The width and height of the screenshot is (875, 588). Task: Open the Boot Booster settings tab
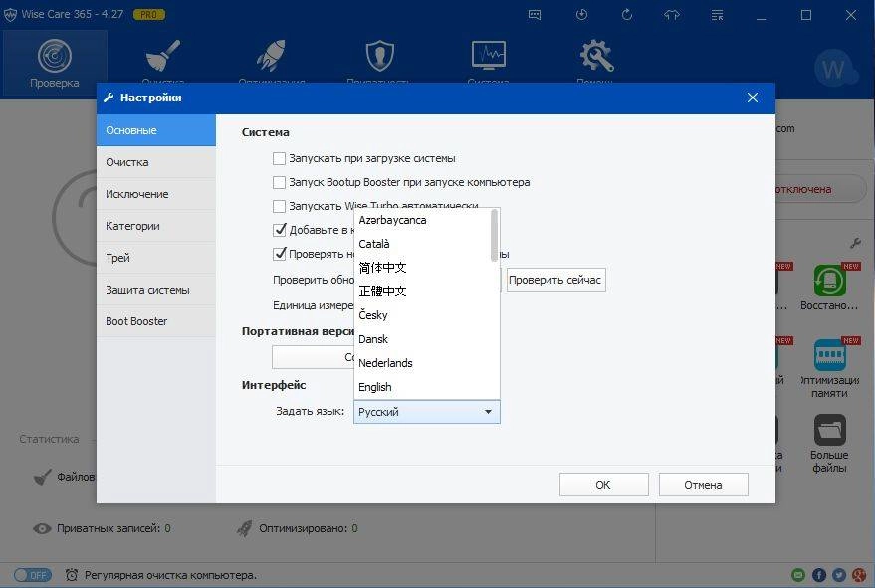pos(156,321)
